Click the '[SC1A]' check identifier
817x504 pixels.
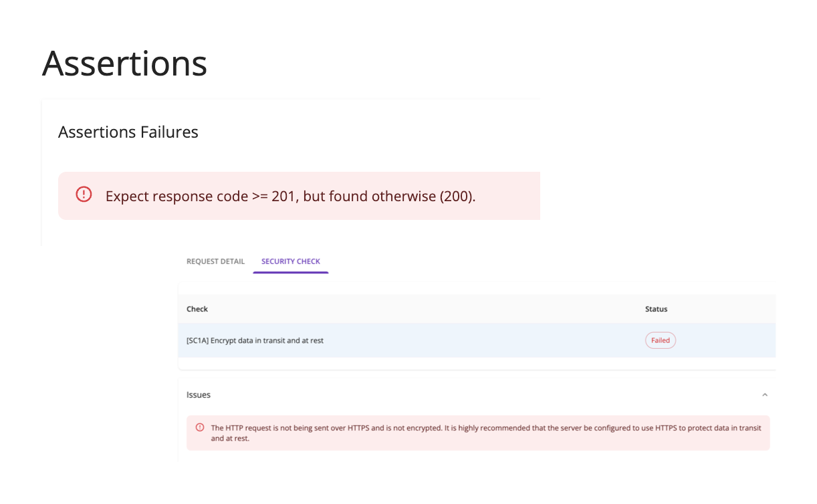tap(197, 341)
